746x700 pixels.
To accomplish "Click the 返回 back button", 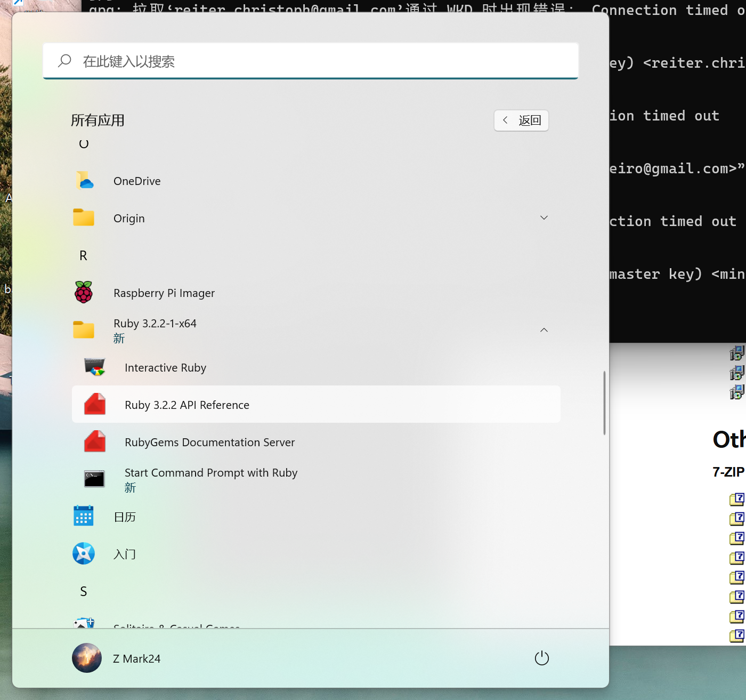I will click(x=521, y=120).
